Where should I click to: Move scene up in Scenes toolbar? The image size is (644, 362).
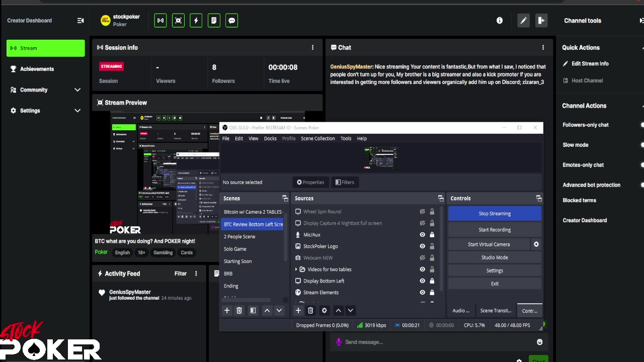pyautogui.click(x=267, y=310)
